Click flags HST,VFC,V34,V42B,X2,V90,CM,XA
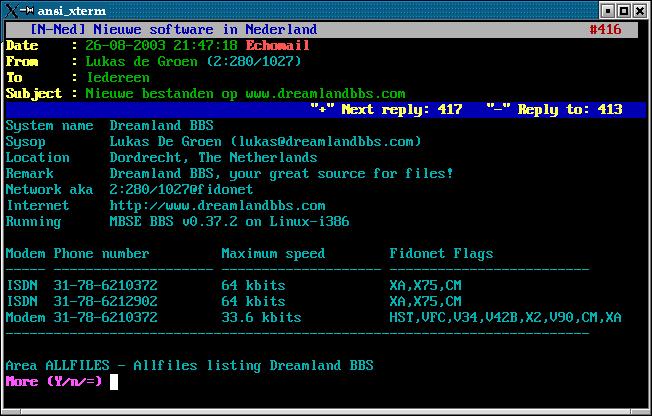 (x=505, y=317)
